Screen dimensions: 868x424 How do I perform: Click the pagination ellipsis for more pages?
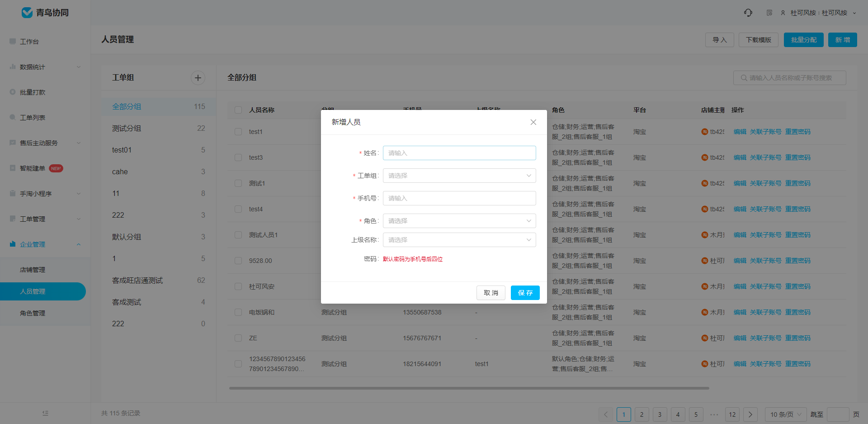(x=714, y=414)
